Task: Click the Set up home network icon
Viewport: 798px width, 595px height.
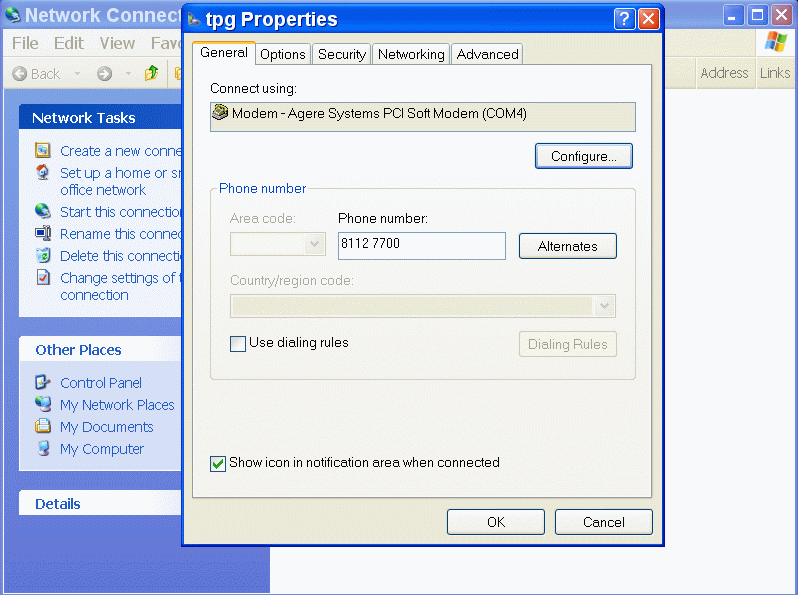Action: tap(43, 172)
